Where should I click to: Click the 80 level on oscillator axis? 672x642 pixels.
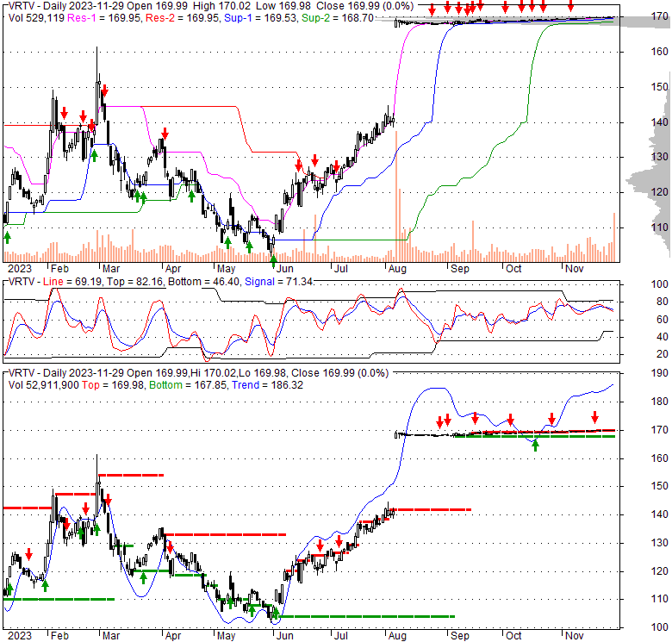coord(663,302)
